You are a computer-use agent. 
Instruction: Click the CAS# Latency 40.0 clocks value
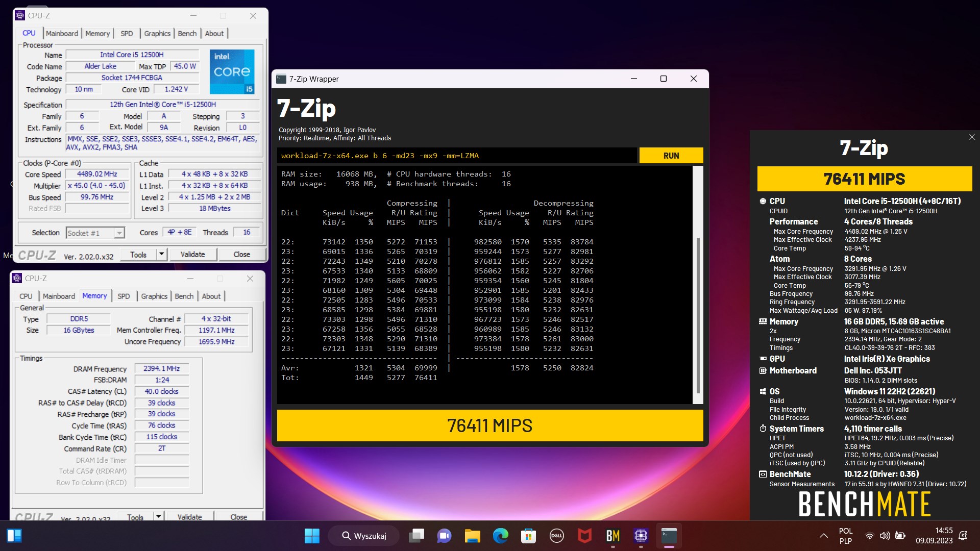tap(161, 391)
